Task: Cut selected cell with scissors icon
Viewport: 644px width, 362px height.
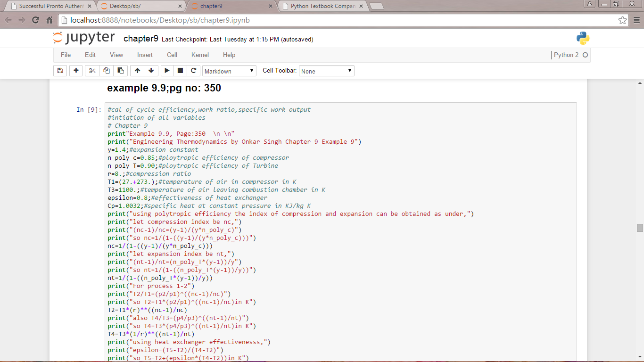Action: (x=92, y=71)
